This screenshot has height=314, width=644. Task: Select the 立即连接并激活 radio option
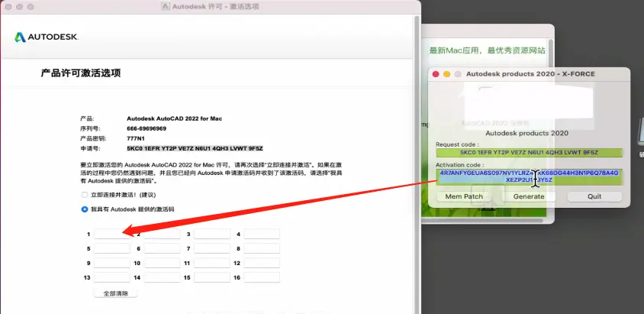[85, 195]
